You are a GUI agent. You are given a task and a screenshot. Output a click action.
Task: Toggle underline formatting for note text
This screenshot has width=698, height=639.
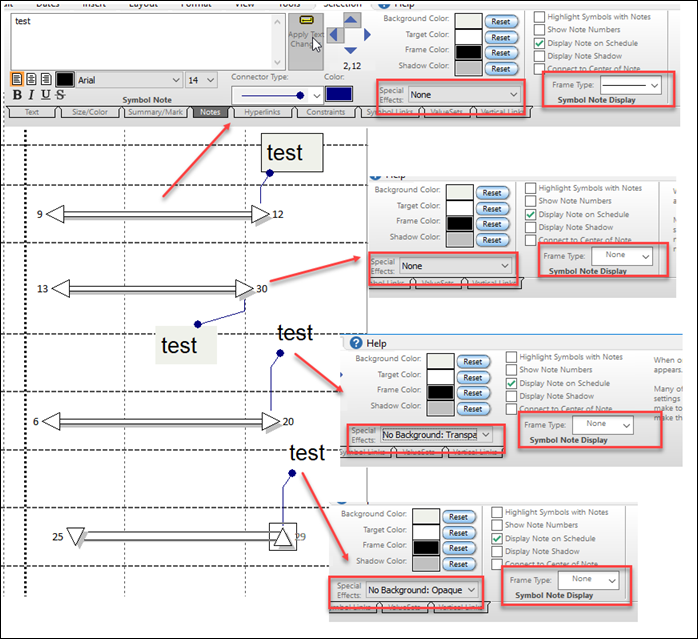point(46,95)
